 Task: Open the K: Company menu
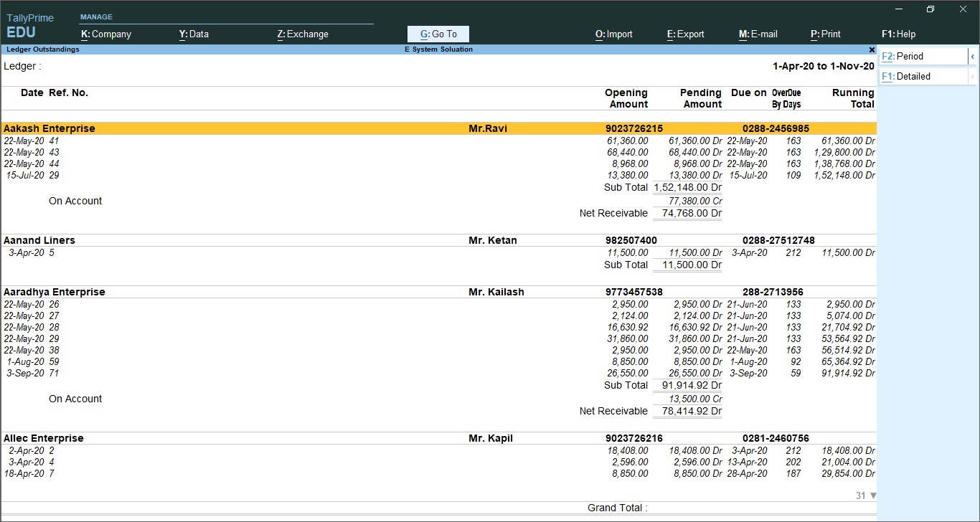[x=105, y=34]
